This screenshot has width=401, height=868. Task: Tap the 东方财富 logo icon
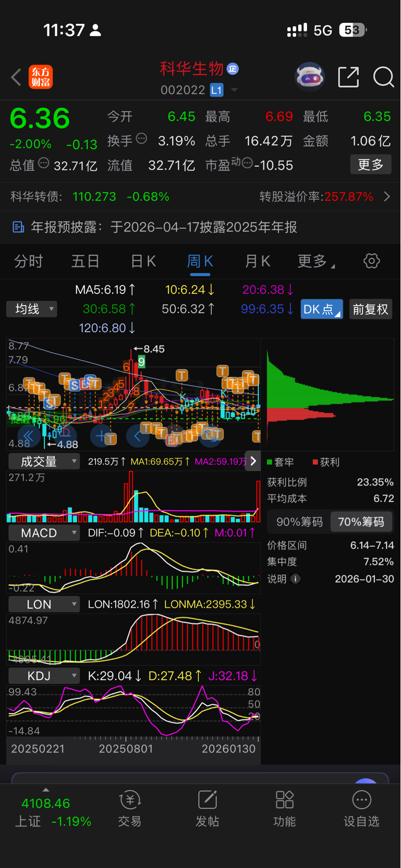[41, 77]
